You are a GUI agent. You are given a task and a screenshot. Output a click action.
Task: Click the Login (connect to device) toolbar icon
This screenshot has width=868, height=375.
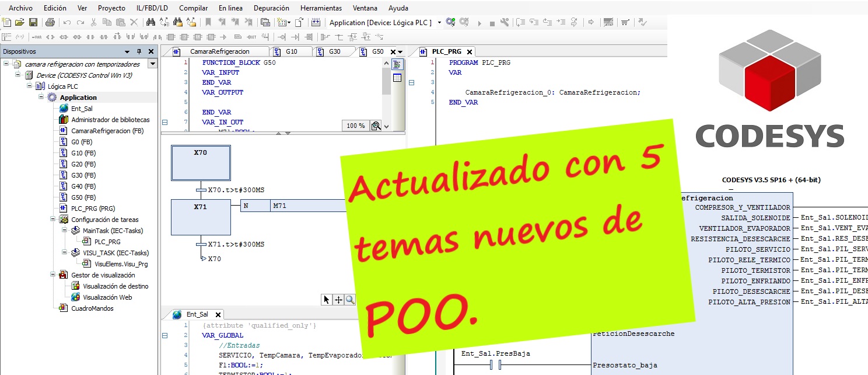450,22
